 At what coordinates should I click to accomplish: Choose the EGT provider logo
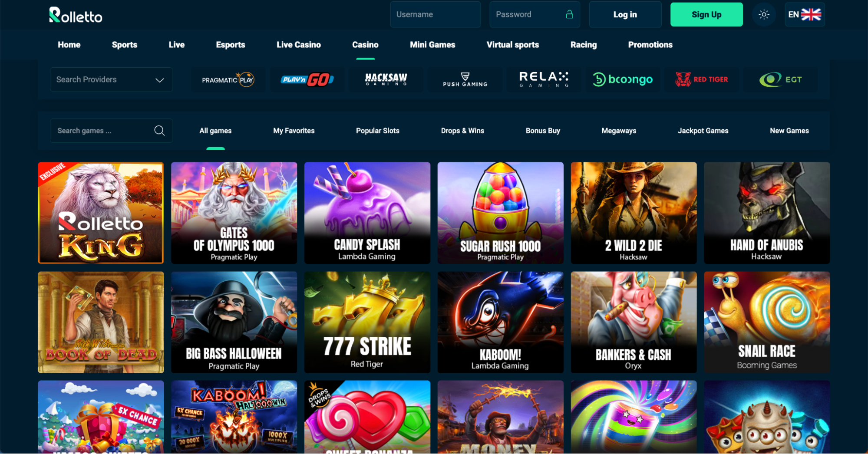(781, 79)
